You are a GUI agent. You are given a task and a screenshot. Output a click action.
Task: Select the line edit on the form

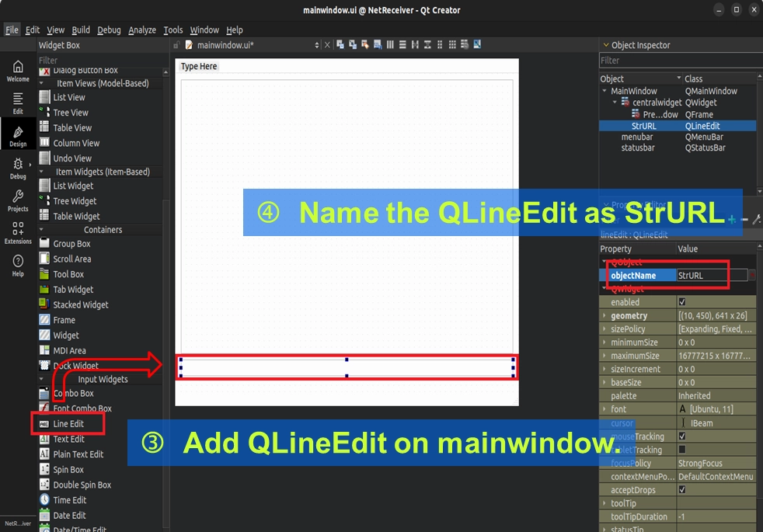347,367
